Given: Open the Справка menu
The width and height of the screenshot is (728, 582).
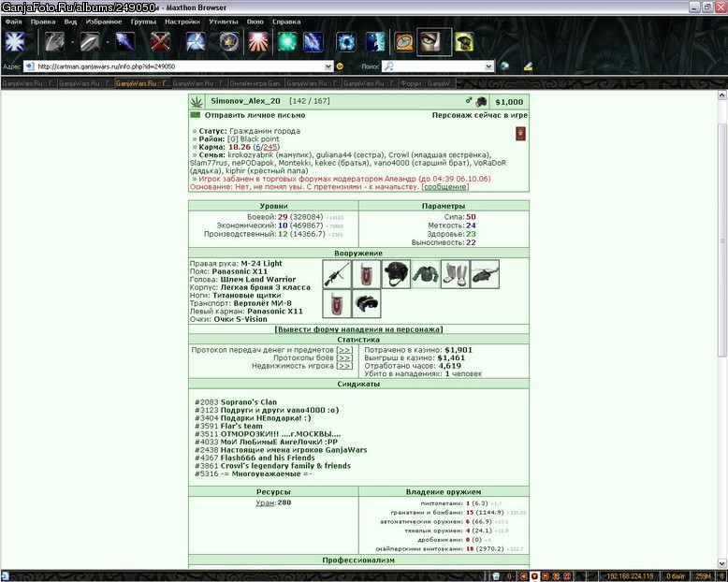Looking at the screenshot, I should click(x=286, y=22).
